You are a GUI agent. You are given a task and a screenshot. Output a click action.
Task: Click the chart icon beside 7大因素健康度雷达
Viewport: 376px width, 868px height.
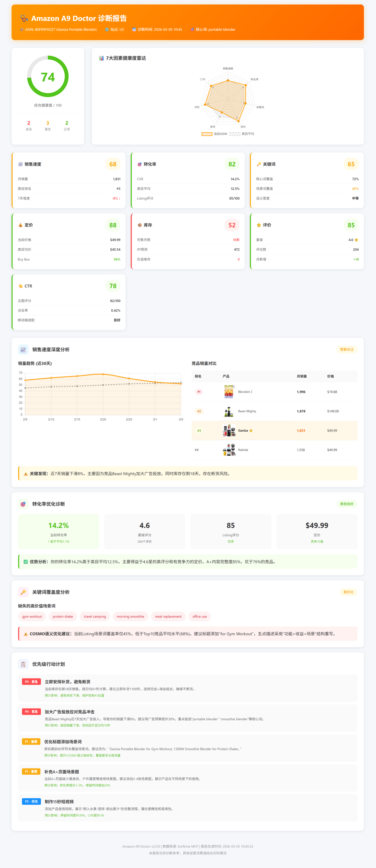click(x=101, y=58)
